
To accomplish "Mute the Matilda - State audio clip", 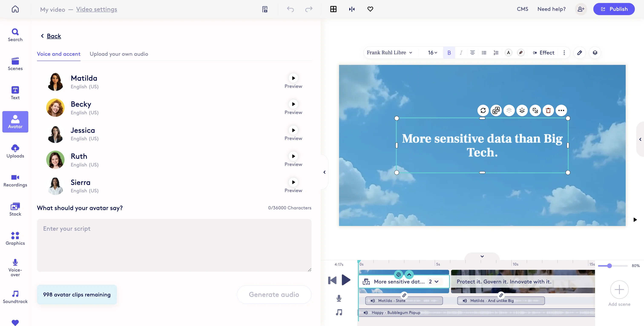I will [373, 301].
